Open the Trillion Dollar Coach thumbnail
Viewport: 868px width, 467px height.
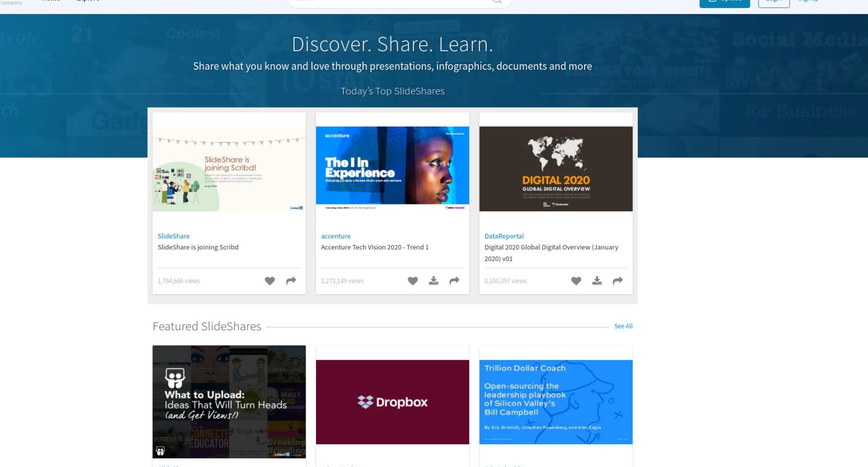[556, 402]
